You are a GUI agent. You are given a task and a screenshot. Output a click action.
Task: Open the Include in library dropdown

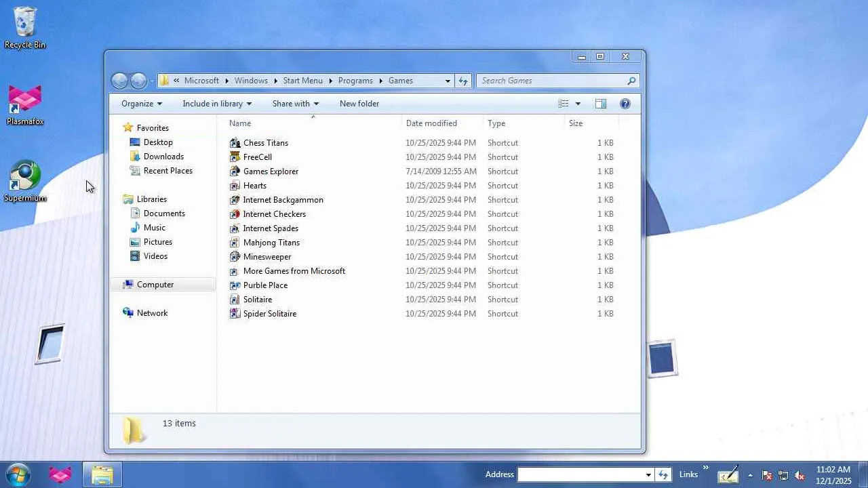tap(217, 104)
